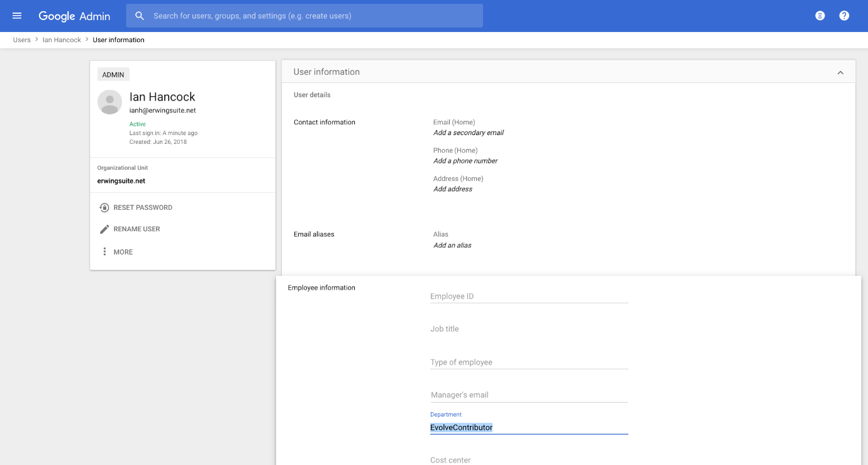Click Add a secondary email

pyautogui.click(x=469, y=133)
